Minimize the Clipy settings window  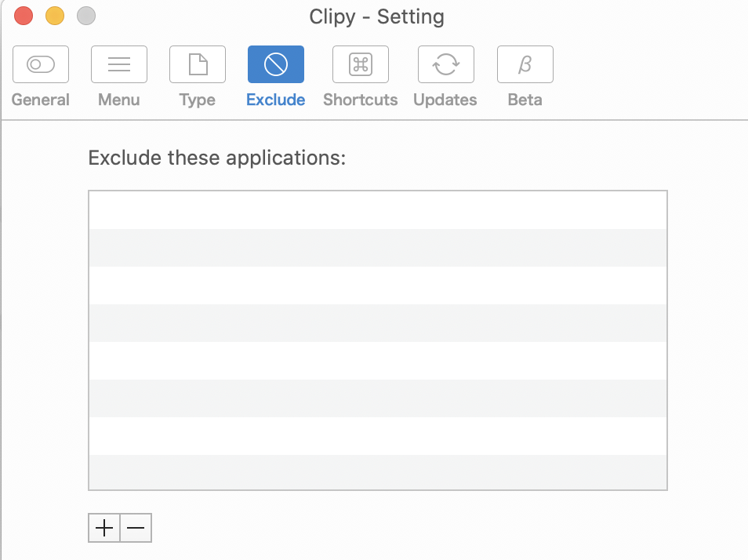tap(55, 16)
